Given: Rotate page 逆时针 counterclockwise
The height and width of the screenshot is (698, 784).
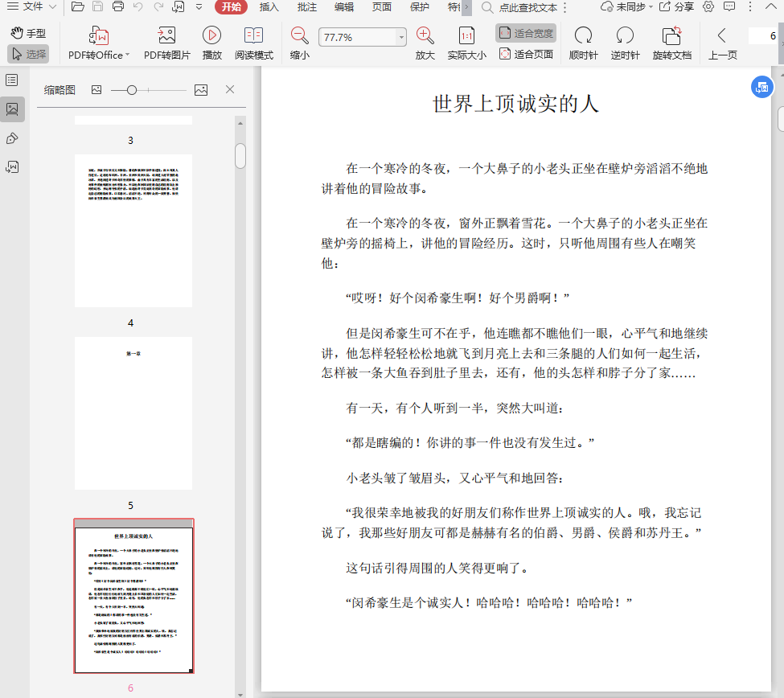Looking at the screenshot, I should (x=625, y=43).
